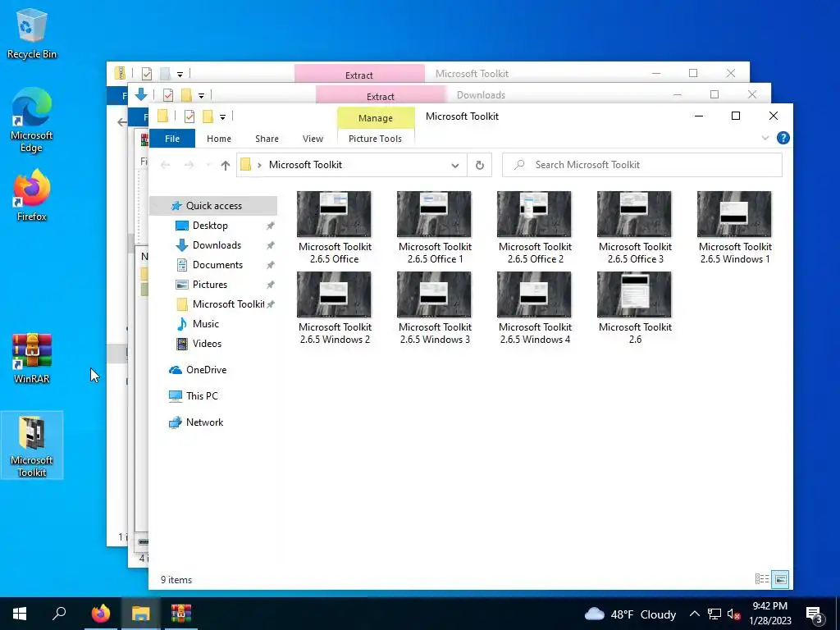Switch to the View ribbon tab

click(313, 139)
